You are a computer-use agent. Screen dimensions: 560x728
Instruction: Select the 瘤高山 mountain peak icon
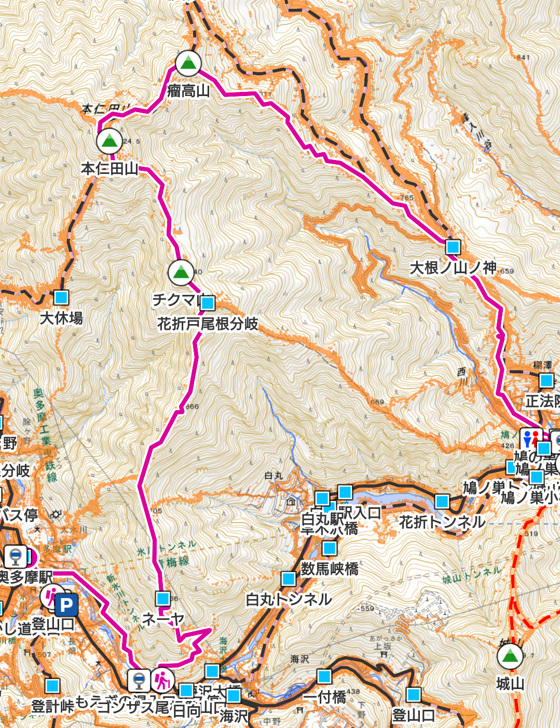point(188,64)
